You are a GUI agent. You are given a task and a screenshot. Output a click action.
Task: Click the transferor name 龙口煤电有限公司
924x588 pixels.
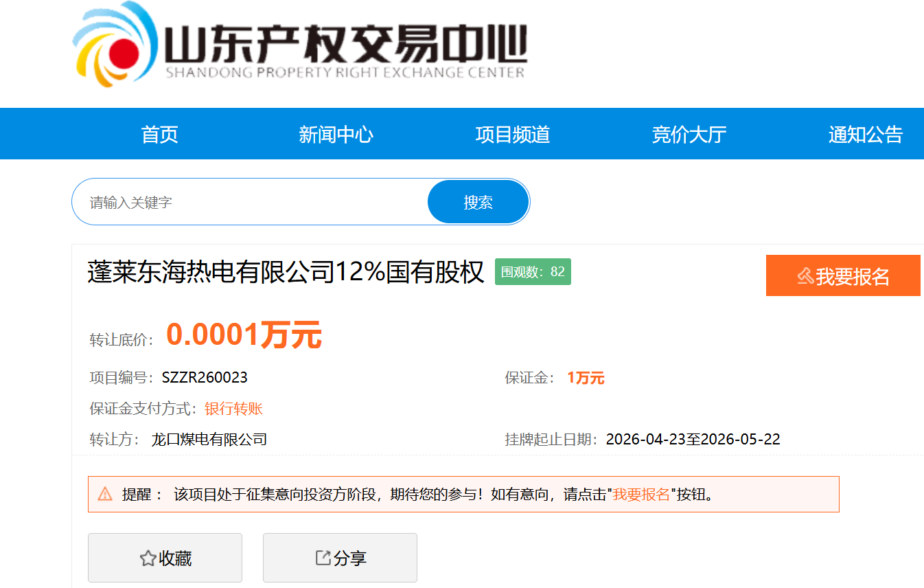209,440
